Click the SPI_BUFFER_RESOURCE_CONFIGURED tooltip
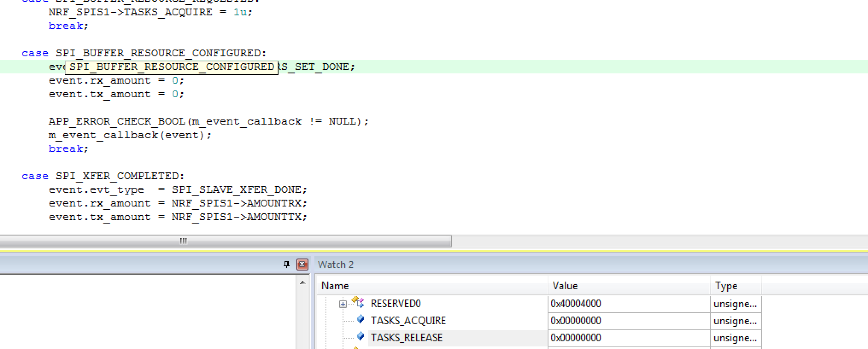Screen dimensions: 868x349 [172, 67]
